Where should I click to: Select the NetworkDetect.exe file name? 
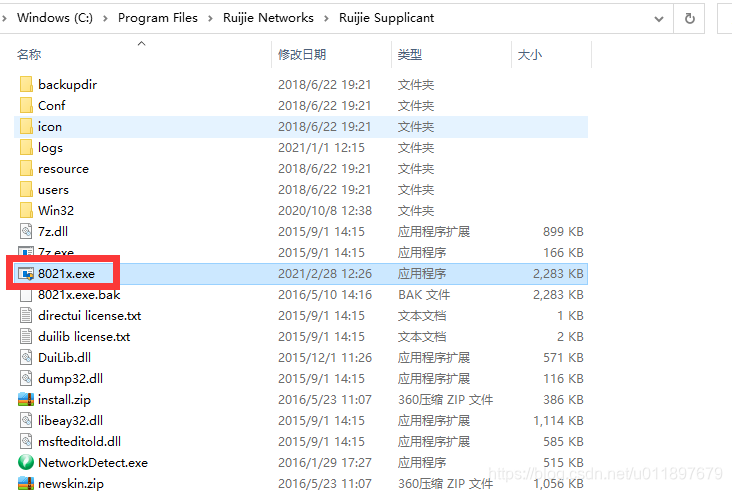(x=93, y=463)
